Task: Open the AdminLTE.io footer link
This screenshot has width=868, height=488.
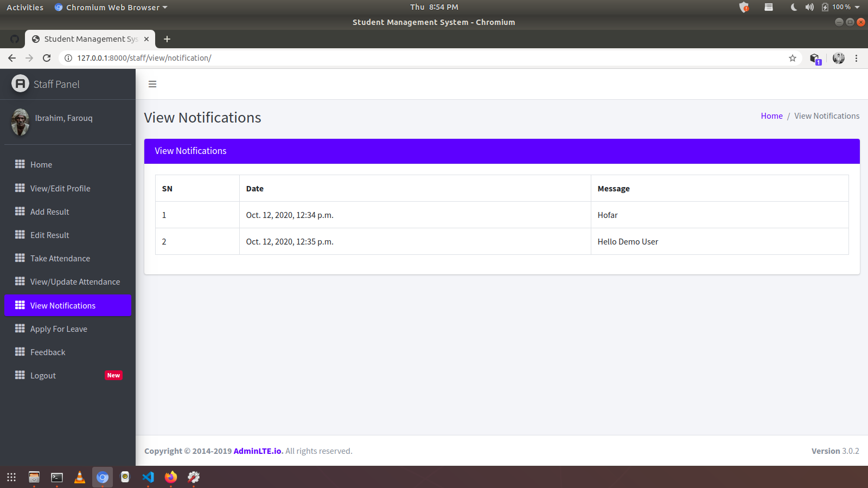Action: 258,451
